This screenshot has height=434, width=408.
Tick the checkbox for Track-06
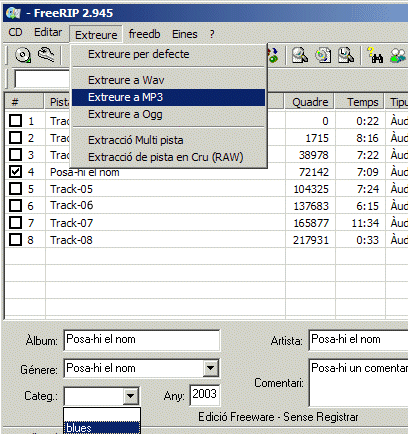click(15, 206)
